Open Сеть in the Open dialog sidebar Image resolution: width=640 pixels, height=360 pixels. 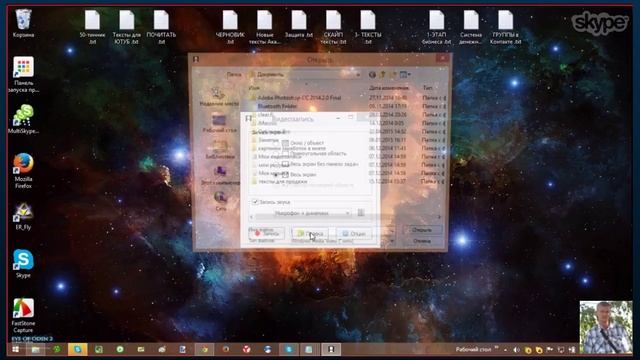click(220, 201)
